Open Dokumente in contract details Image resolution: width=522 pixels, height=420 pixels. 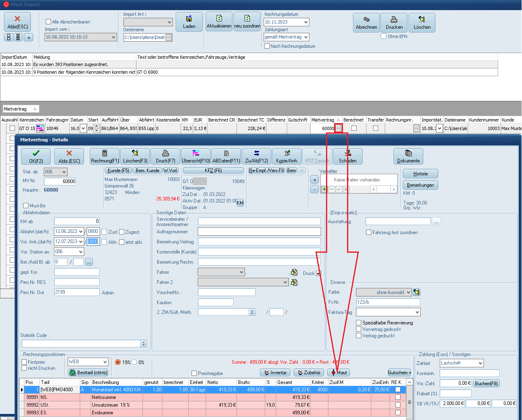click(408, 156)
